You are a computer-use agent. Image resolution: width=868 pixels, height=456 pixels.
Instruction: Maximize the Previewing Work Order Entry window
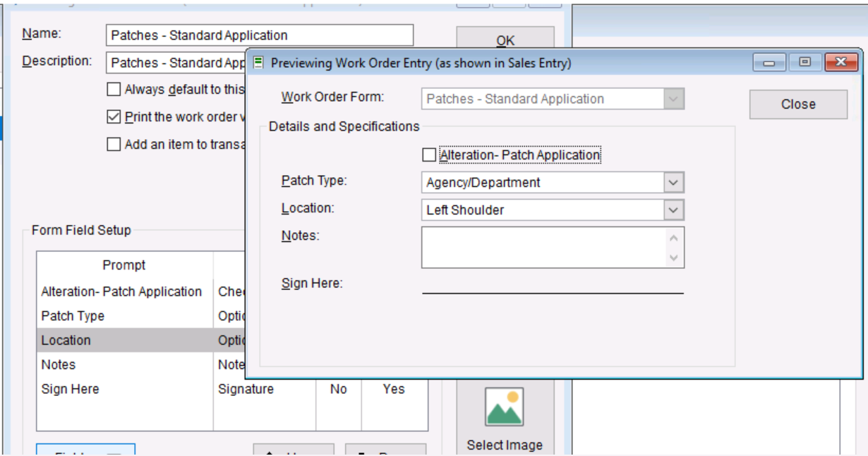(804, 63)
